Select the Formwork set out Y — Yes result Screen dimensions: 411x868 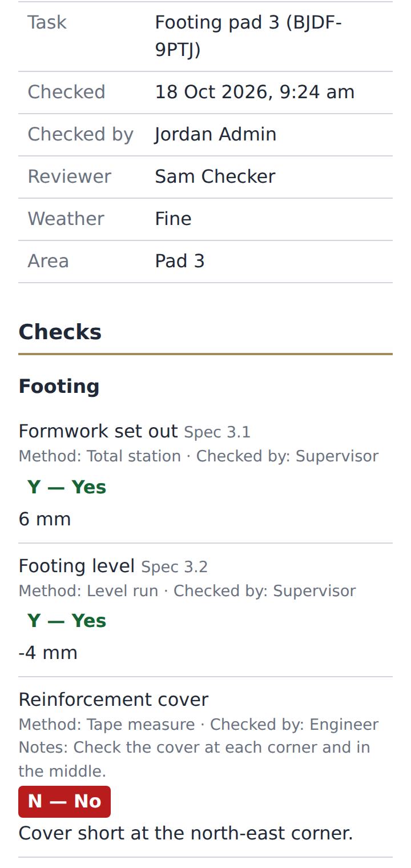click(67, 487)
